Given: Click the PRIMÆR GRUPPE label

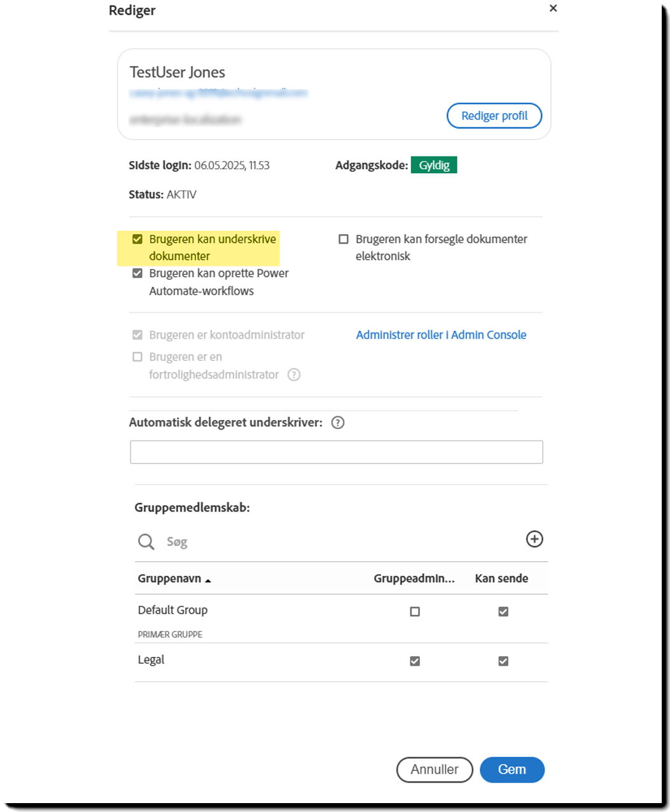Looking at the screenshot, I should [170, 634].
